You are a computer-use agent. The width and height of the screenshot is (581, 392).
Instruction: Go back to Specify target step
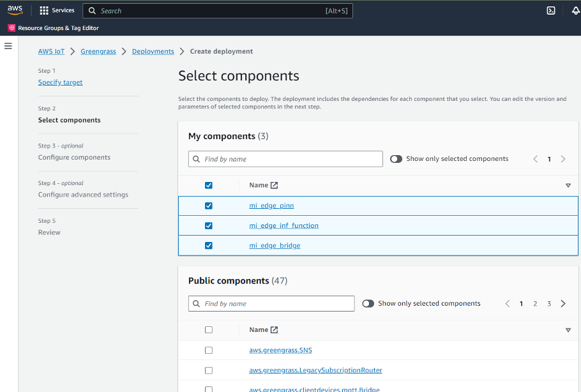pyautogui.click(x=60, y=82)
